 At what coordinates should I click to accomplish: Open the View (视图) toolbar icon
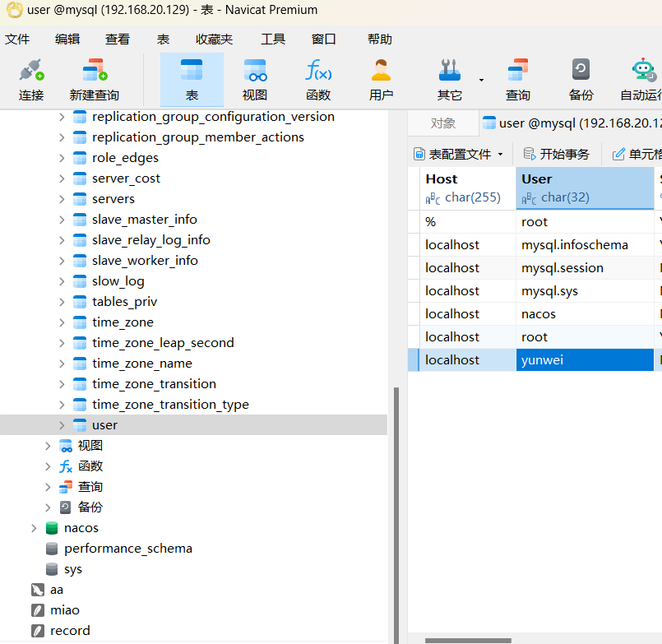pyautogui.click(x=255, y=81)
